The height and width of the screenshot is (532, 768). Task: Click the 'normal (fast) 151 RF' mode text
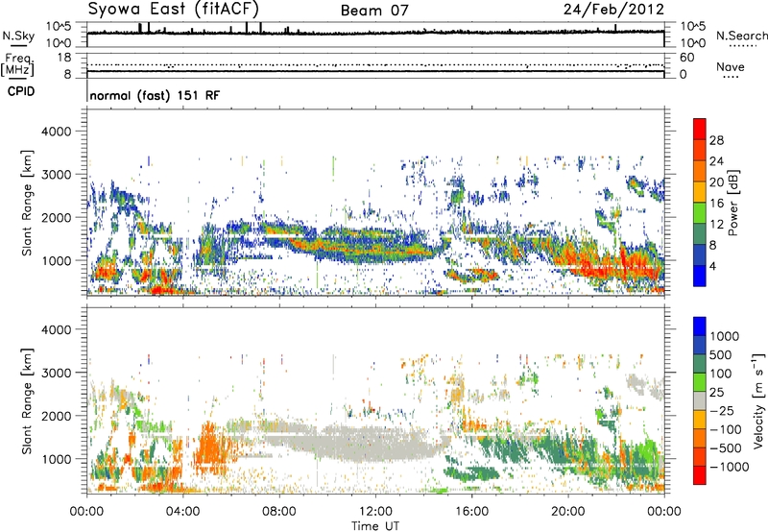pyautogui.click(x=155, y=95)
